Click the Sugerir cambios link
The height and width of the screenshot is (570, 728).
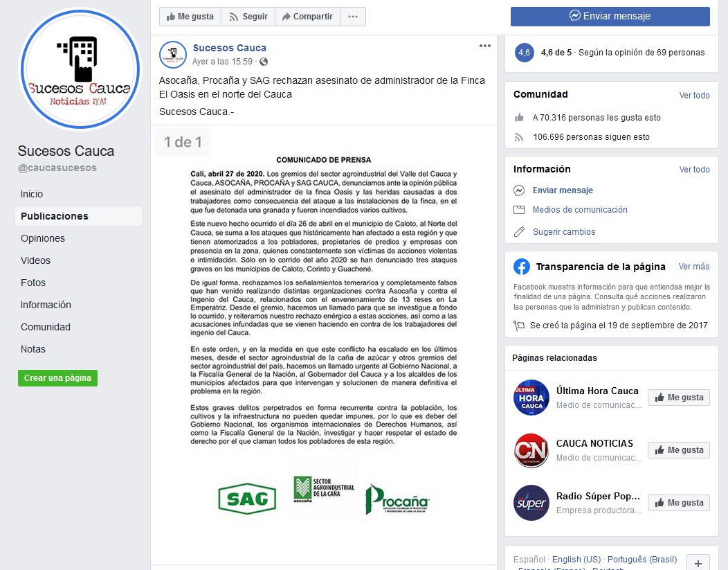tap(563, 232)
